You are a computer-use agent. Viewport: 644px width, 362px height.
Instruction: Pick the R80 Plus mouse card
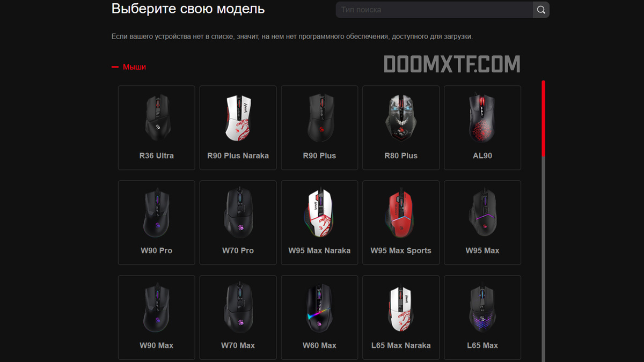[401, 128]
